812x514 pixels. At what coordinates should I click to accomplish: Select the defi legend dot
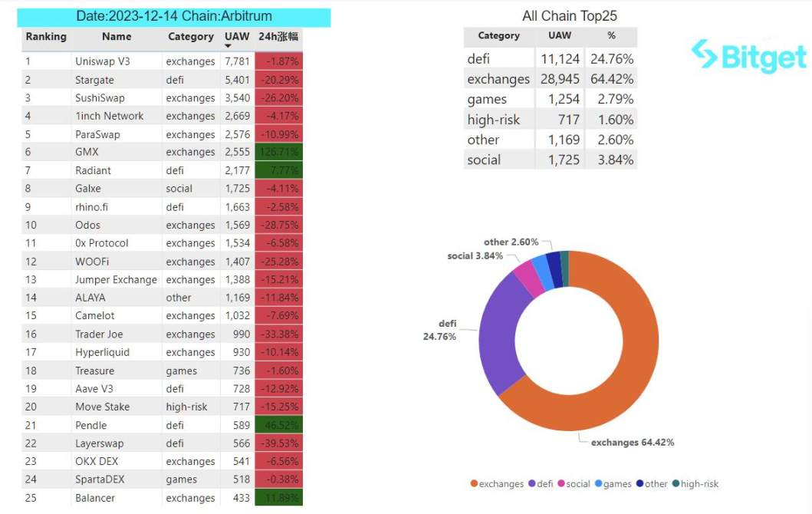pyautogui.click(x=531, y=483)
